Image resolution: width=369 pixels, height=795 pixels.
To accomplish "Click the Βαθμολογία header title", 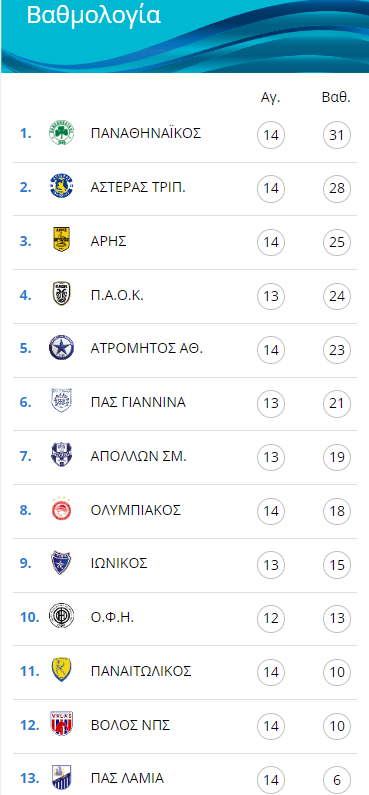I will pyautogui.click(x=94, y=15).
